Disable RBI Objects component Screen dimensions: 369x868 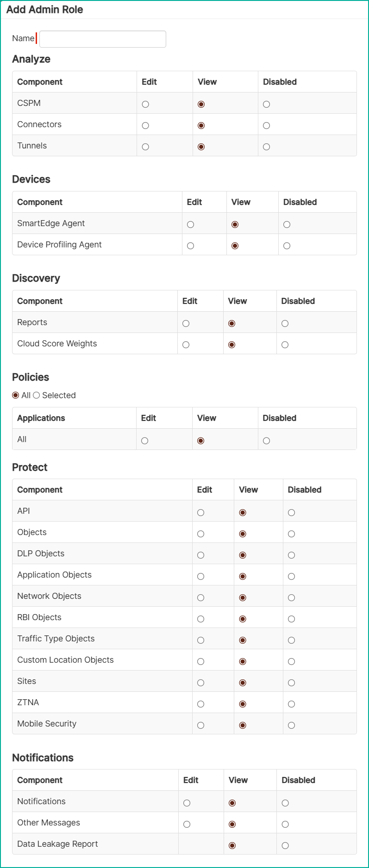click(291, 619)
